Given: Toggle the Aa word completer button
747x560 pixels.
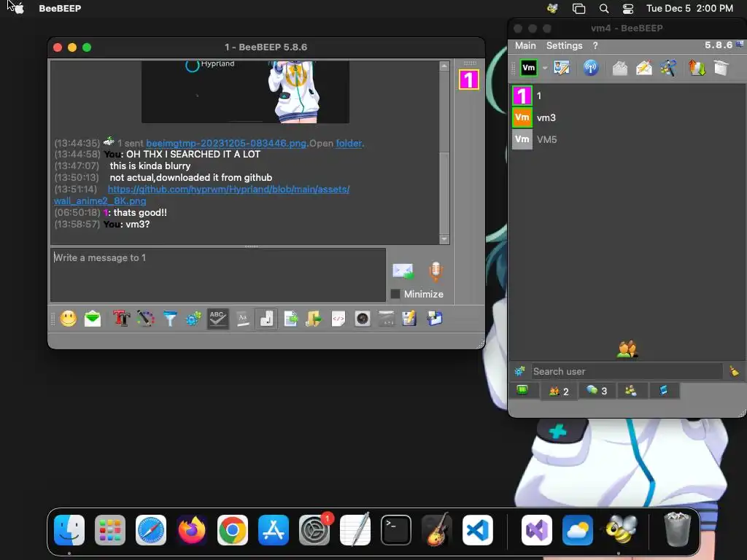Looking at the screenshot, I should pyautogui.click(x=242, y=319).
